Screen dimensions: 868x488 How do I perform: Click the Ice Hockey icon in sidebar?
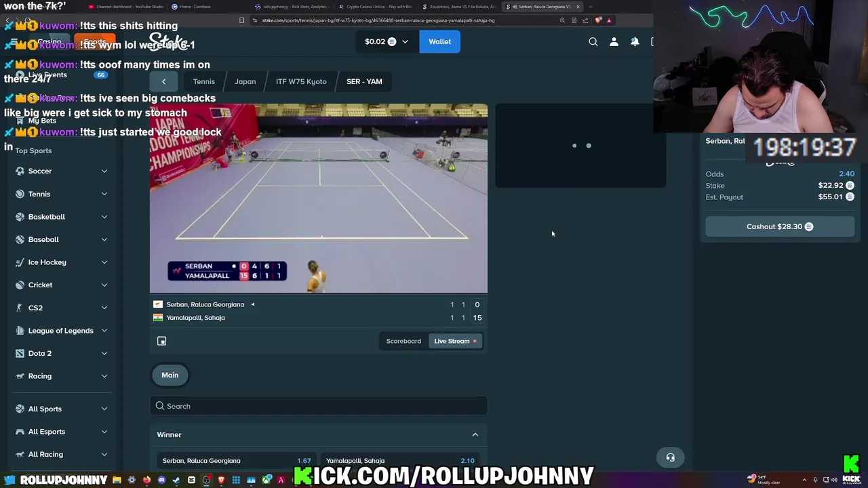pos(20,262)
